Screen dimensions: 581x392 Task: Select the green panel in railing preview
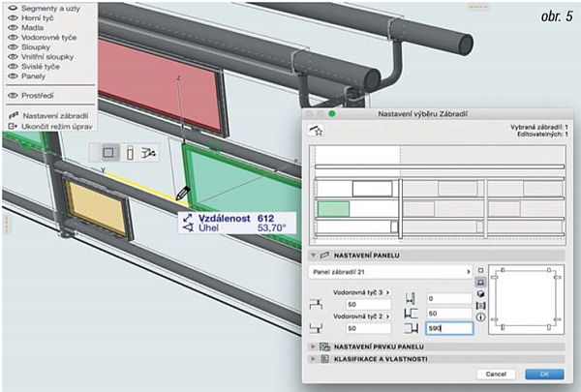pos(333,208)
